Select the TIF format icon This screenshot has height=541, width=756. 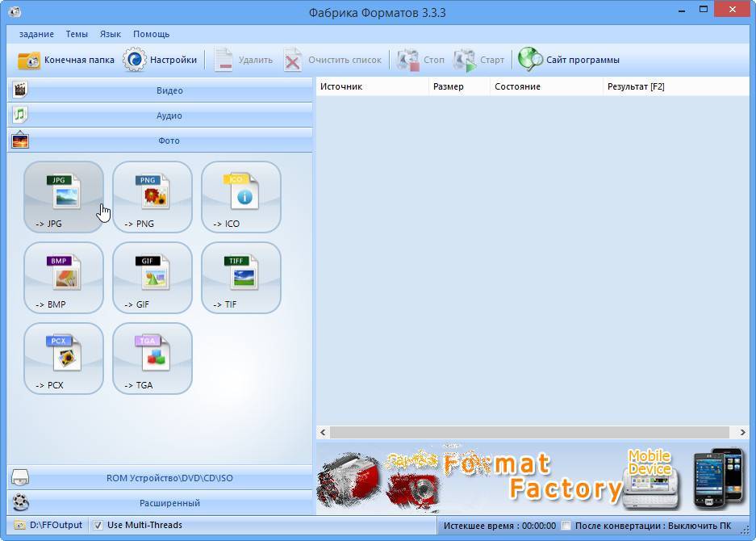(x=241, y=277)
